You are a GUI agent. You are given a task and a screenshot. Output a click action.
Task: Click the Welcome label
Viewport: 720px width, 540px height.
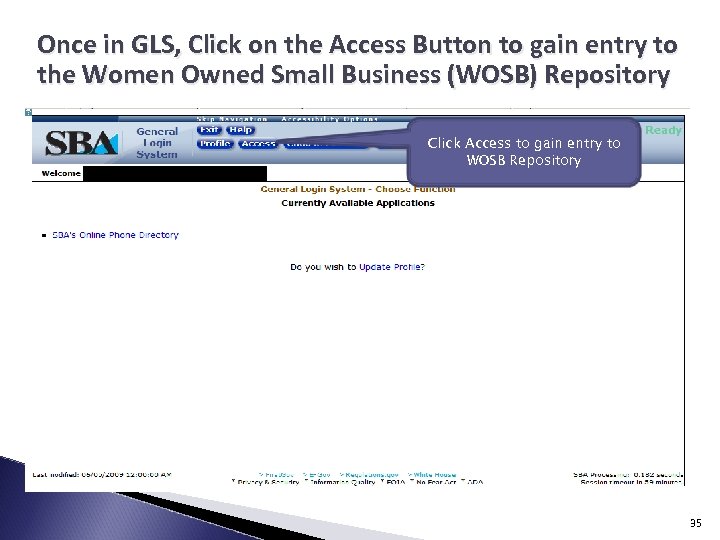61,173
